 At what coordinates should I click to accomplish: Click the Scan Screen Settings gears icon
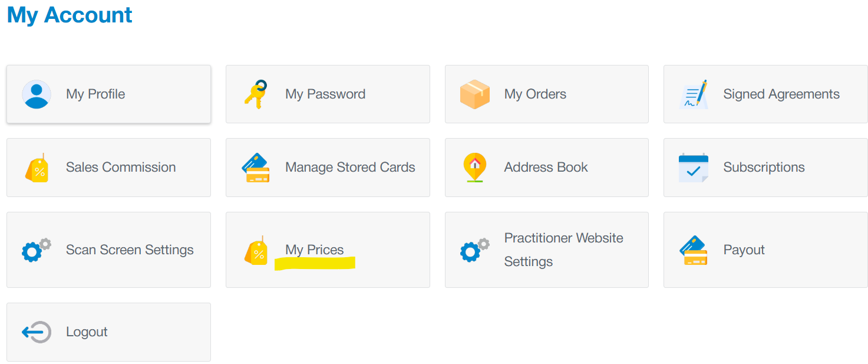tap(37, 250)
